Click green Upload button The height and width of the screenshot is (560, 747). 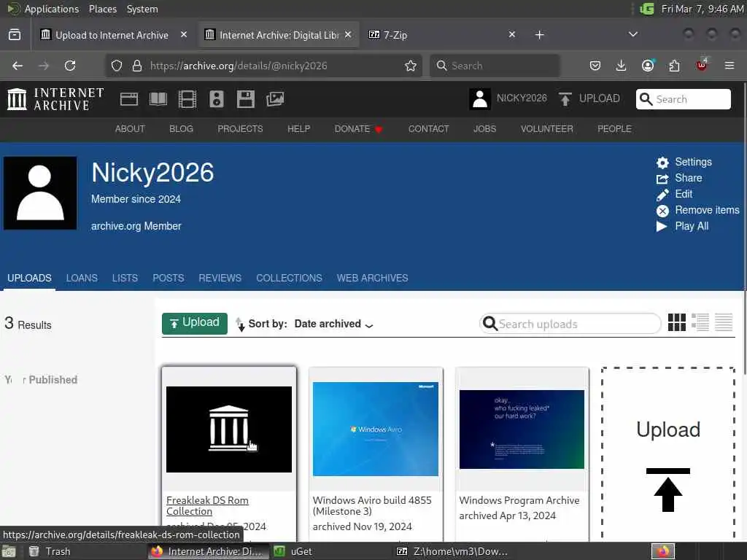(x=195, y=323)
